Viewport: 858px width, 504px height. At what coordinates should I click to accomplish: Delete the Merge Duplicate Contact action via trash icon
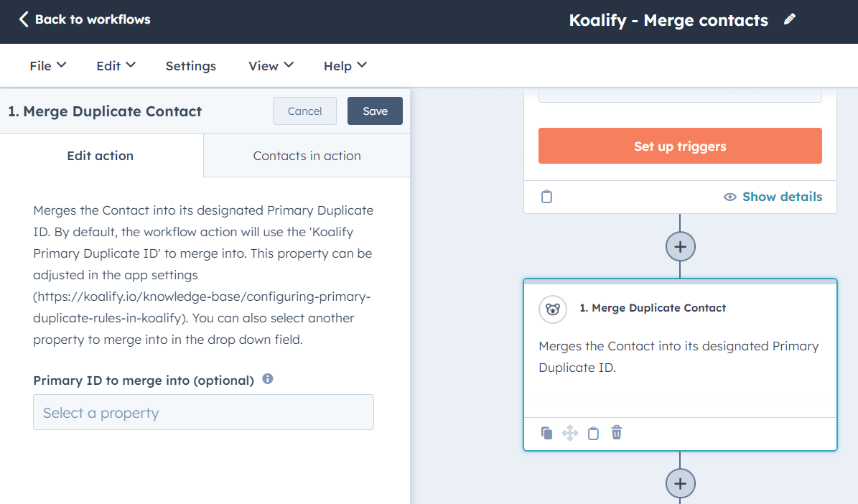(616, 432)
